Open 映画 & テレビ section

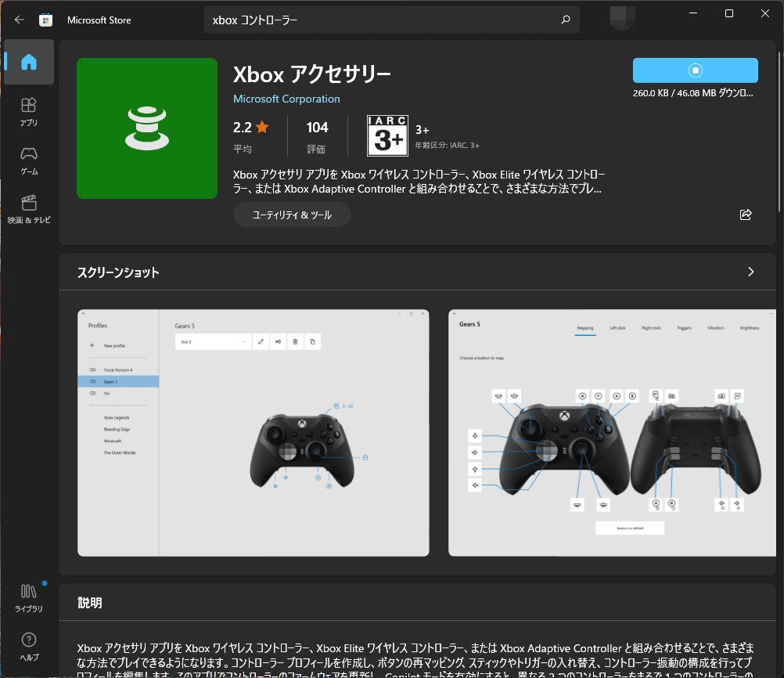click(x=29, y=209)
